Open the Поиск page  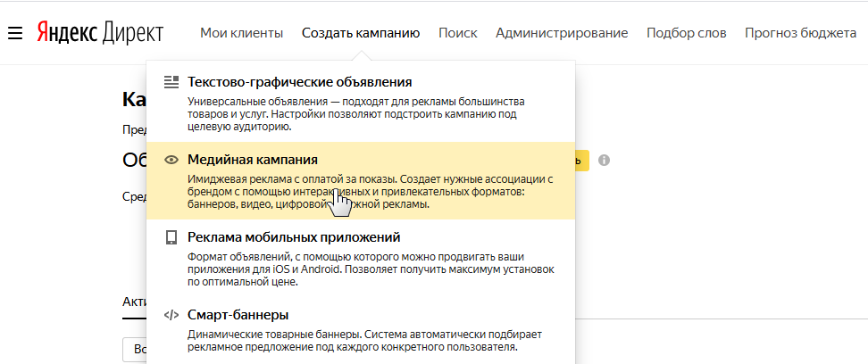[x=458, y=33]
